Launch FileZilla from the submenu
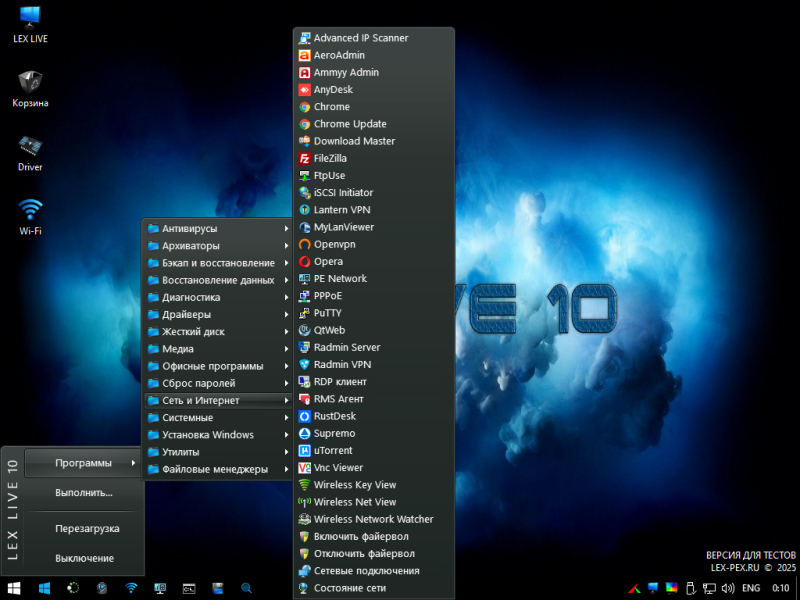The image size is (800, 600). (x=330, y=158)
